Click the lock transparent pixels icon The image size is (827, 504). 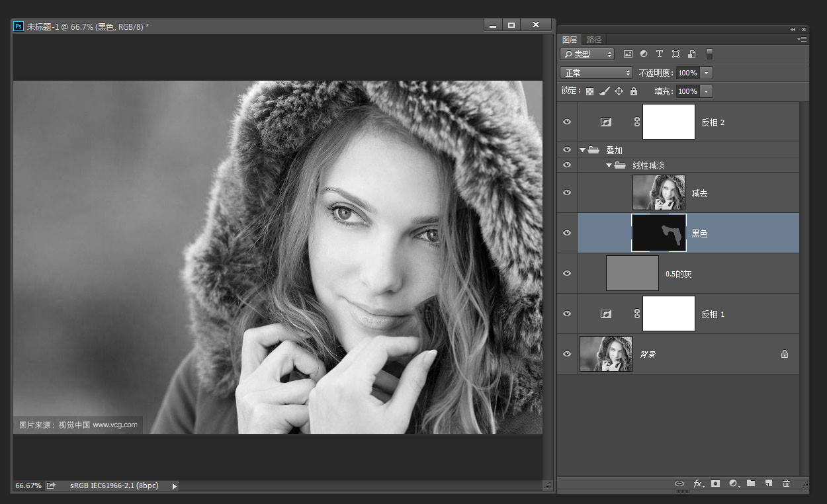coord(589,91)
